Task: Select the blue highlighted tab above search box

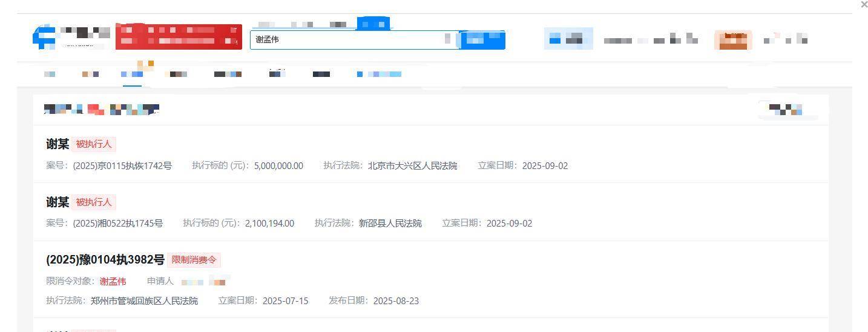Action: (x=373, y=24)
